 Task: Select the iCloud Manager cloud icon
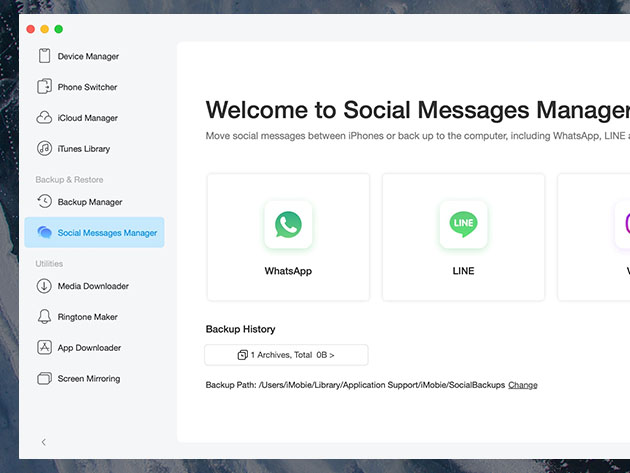[x=44, y=117]
